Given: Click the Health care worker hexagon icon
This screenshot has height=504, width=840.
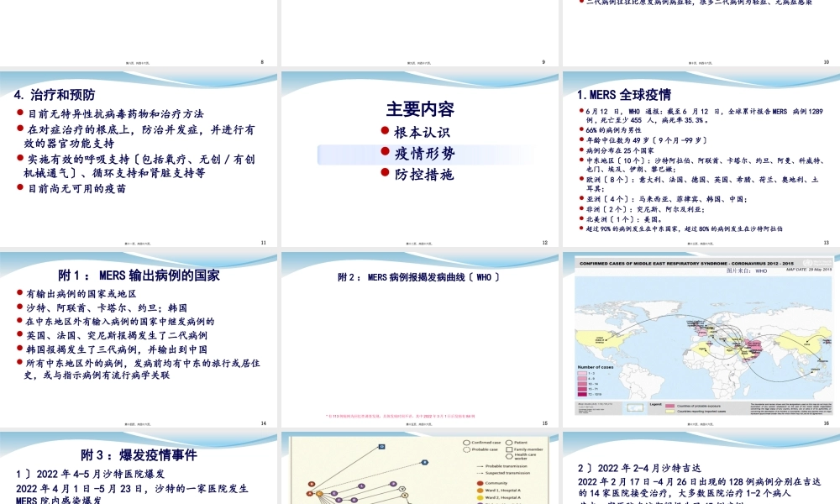Looking at the screenshot, I should [509, 456].
